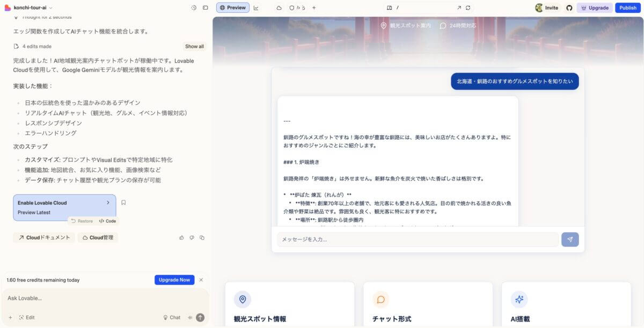Give thumbs up to the response
Image resolution: width=644 pixels, height=328 pixels.
tap(181, 237)
